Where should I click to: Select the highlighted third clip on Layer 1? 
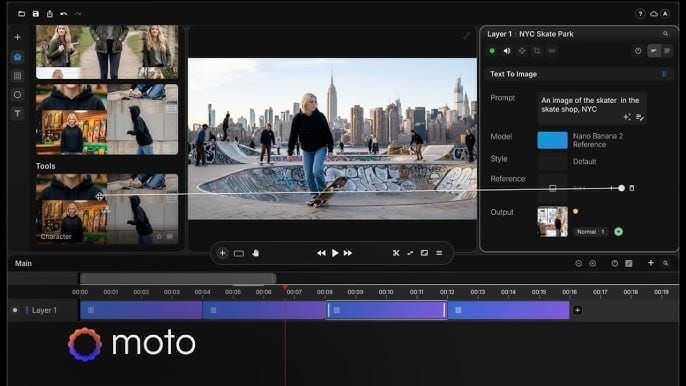click(x=386, y=310)
